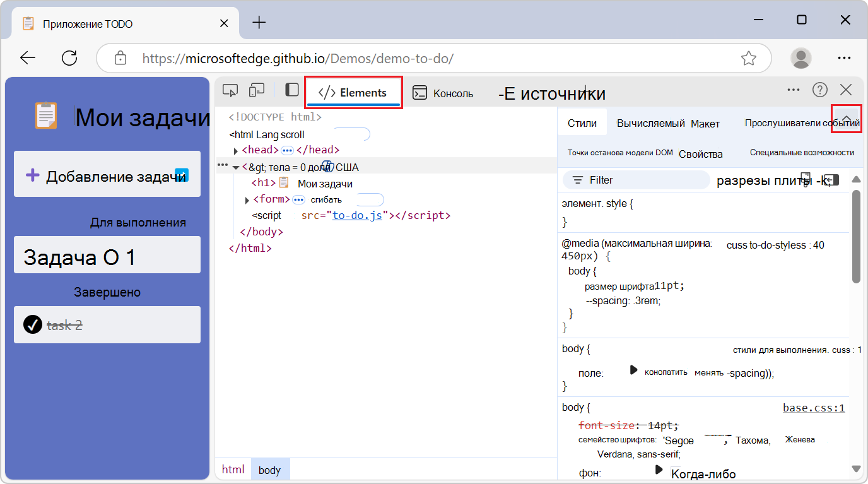This screenshot has height=484, width=868.
Task: Select the Вычисляемый tab
Action: [651, 123]
